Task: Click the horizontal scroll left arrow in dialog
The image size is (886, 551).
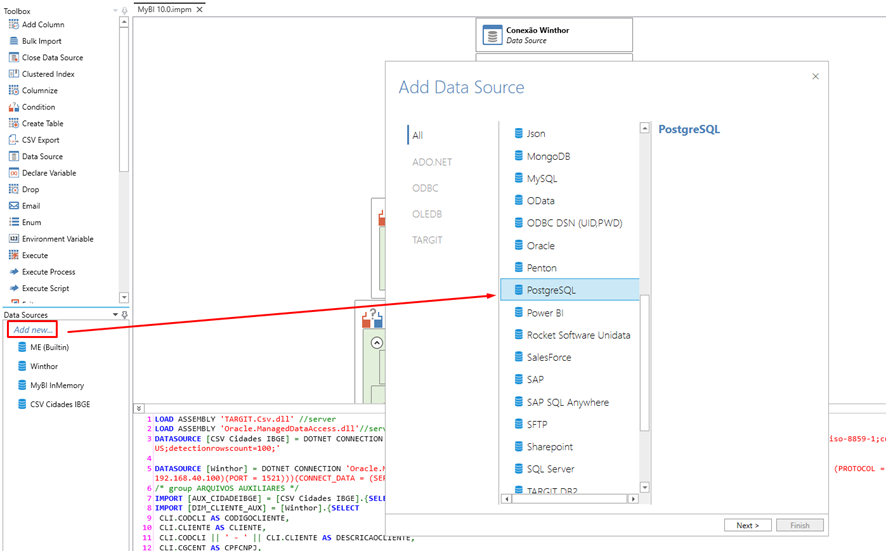Action: pos(507,498)
